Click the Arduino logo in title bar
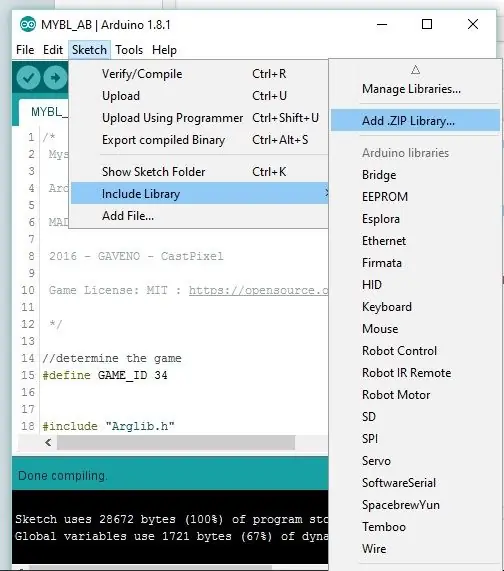 [x=28, y=25]
